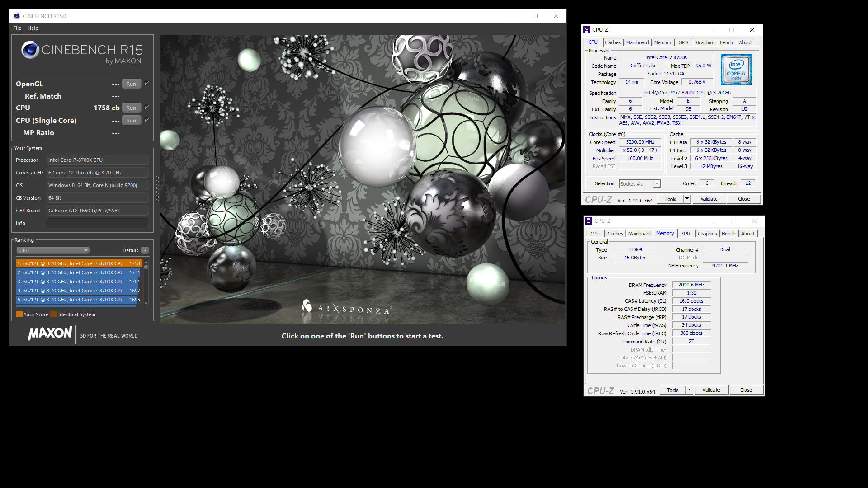This screenshot has width=868, height=488.
Task: Run the CPU (Single Core) benchmark
Action: (x=132, y=121)
